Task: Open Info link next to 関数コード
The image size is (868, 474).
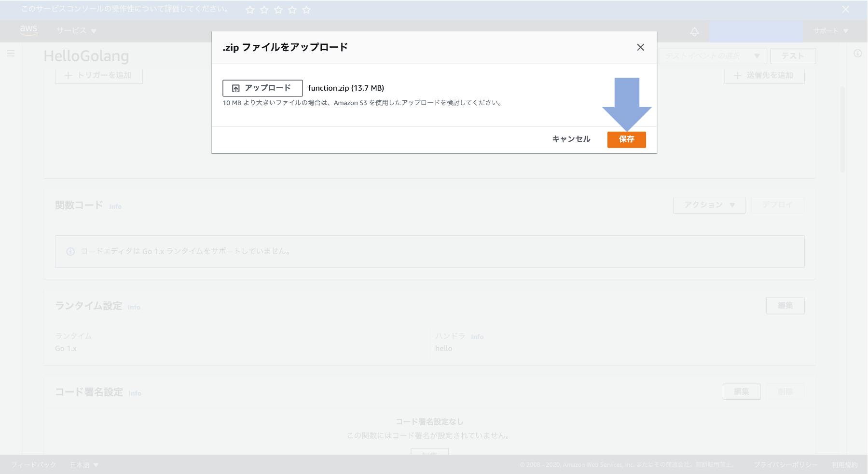Action: (x=115, y=206)
